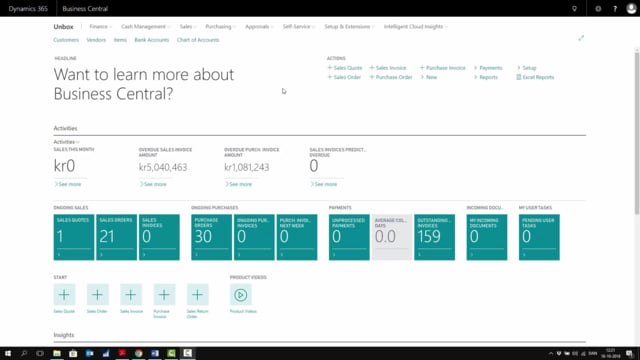Expand the Finance menu

[x=100, y=27]
